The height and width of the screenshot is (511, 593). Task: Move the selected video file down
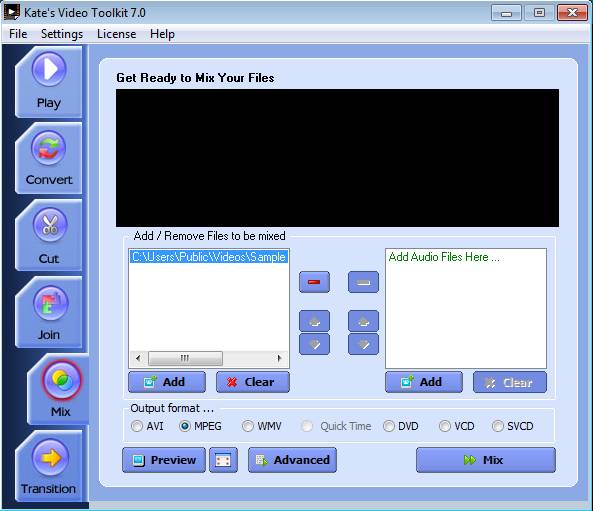314,344
